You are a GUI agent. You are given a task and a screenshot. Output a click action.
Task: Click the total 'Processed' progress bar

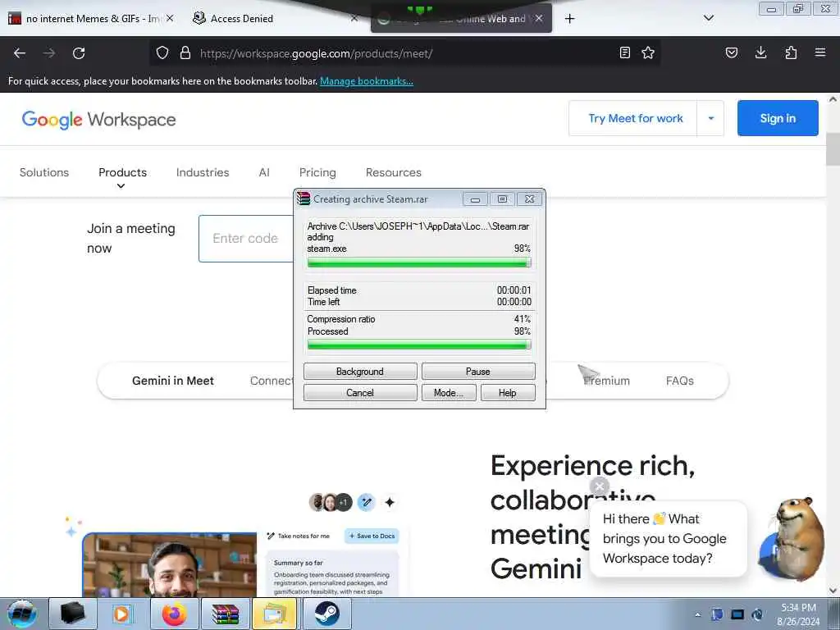click(x=419, y=345)
